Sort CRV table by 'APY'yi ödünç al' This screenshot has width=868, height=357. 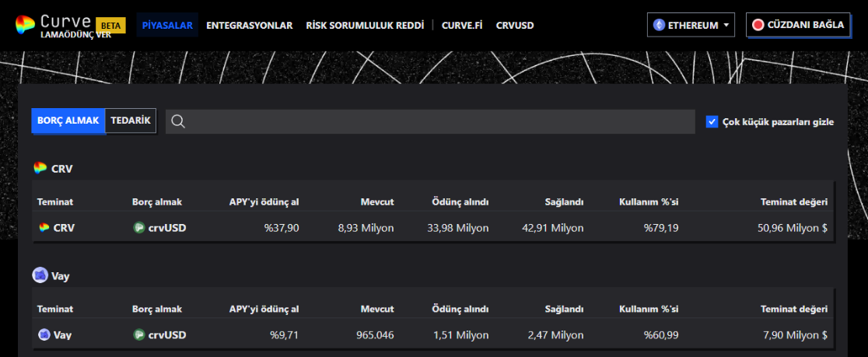point(264,202)
